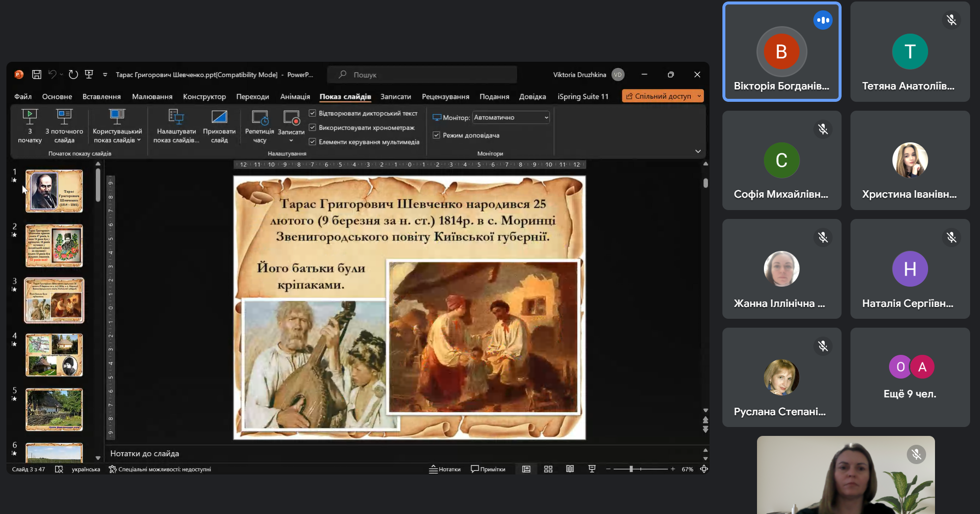Click the spell check icon in status bar
The width and height of the screenshot is (980, 514).
[x=59, y=469]
